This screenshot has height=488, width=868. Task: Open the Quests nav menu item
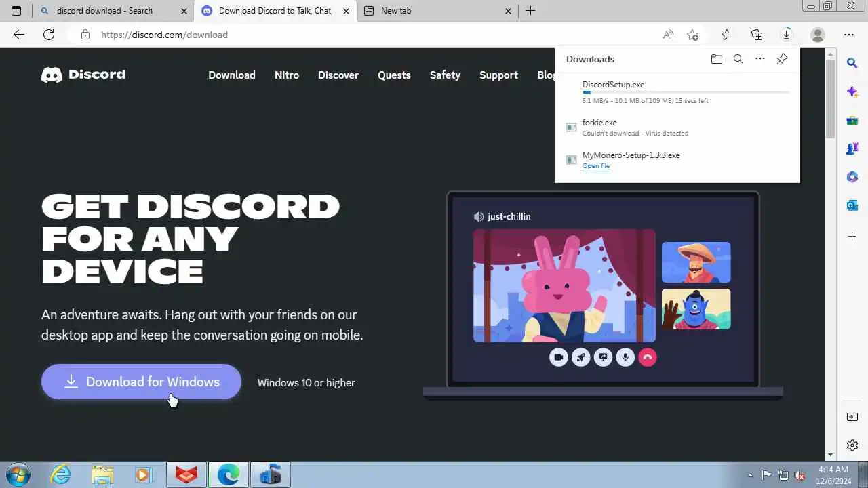[x=394, y=75]
